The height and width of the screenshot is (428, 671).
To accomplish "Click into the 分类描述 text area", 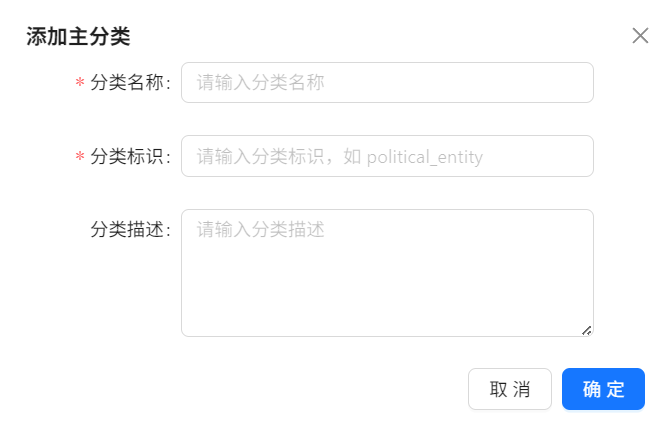I will 387,272.
